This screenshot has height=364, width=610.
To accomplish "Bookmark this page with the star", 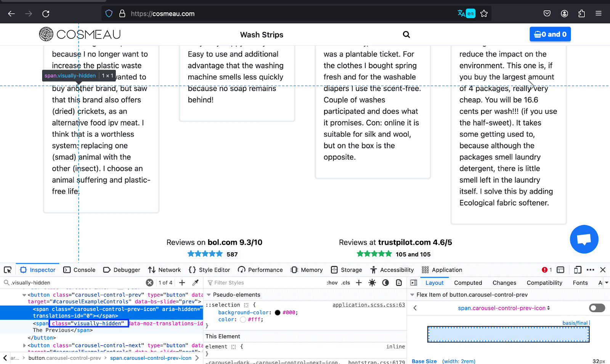I will [x=484, y=14].
